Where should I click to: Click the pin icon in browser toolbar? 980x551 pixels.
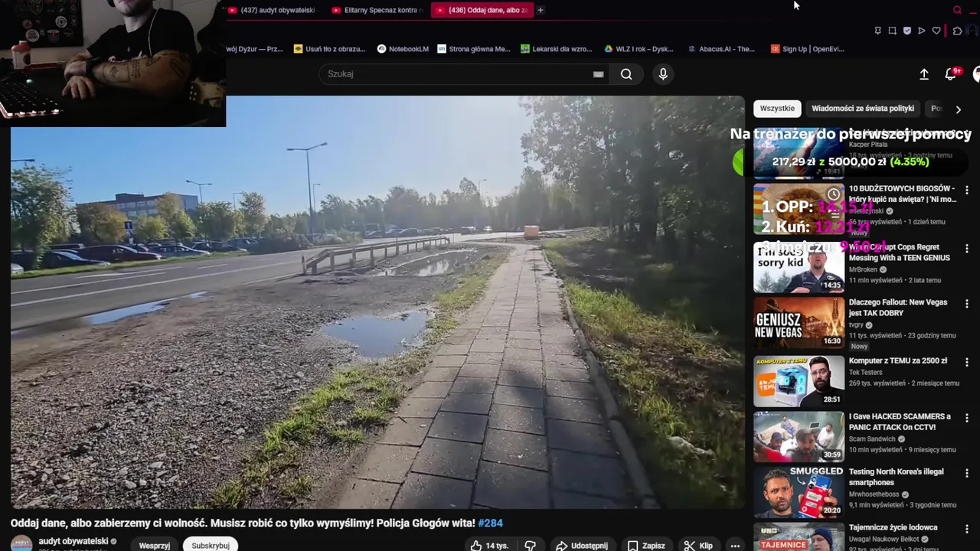coord(877,31)
